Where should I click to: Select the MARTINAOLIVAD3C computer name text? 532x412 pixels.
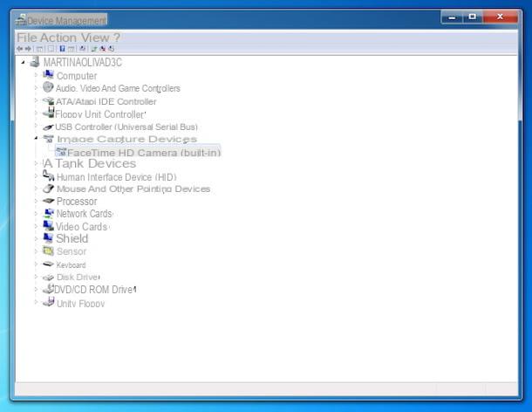83,62
